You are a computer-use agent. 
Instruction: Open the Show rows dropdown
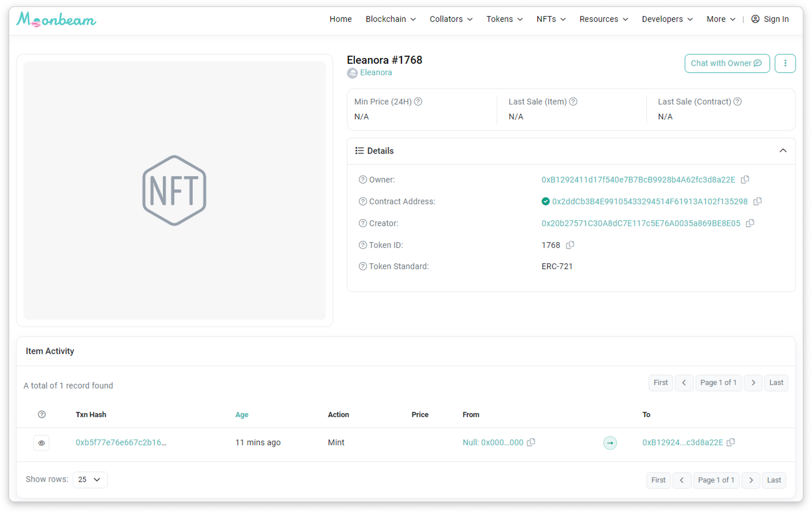tap(90, 480)
